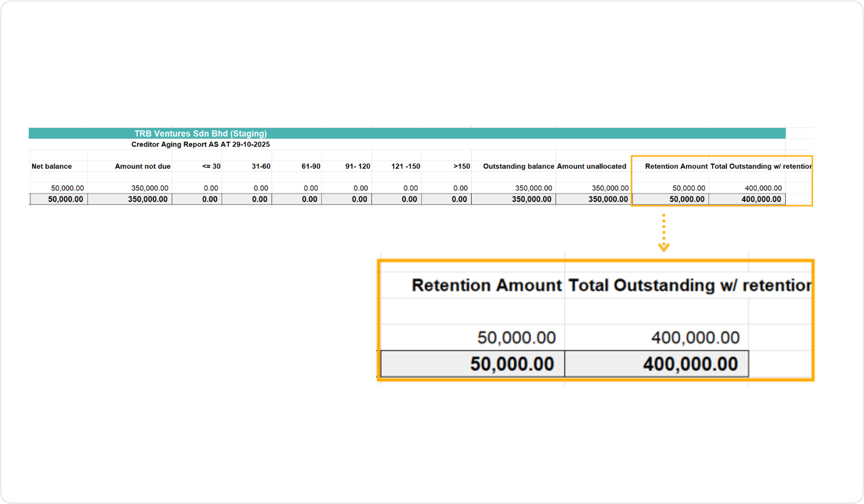Click "Retention Amount" header in the enlarged callout

tap(487, 286)
